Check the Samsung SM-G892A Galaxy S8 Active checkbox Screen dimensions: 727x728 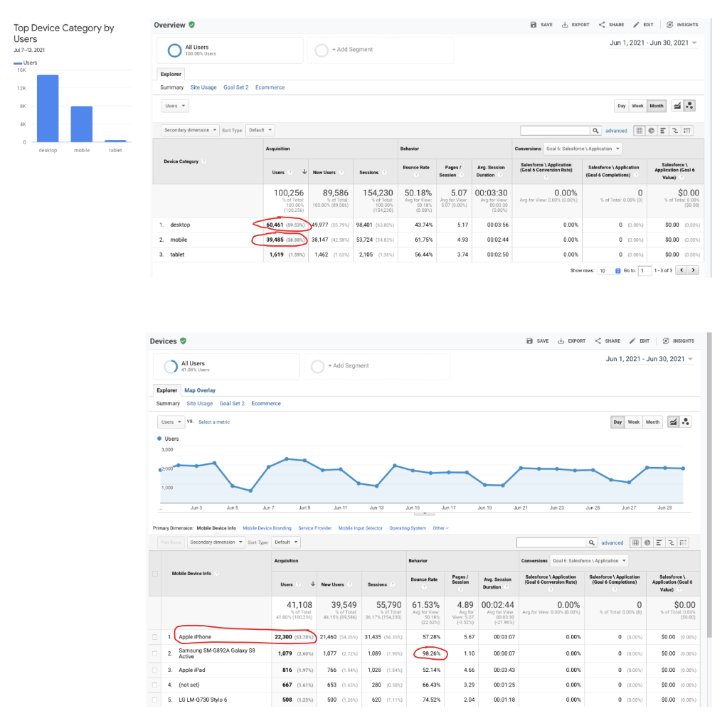coord(154,653)
